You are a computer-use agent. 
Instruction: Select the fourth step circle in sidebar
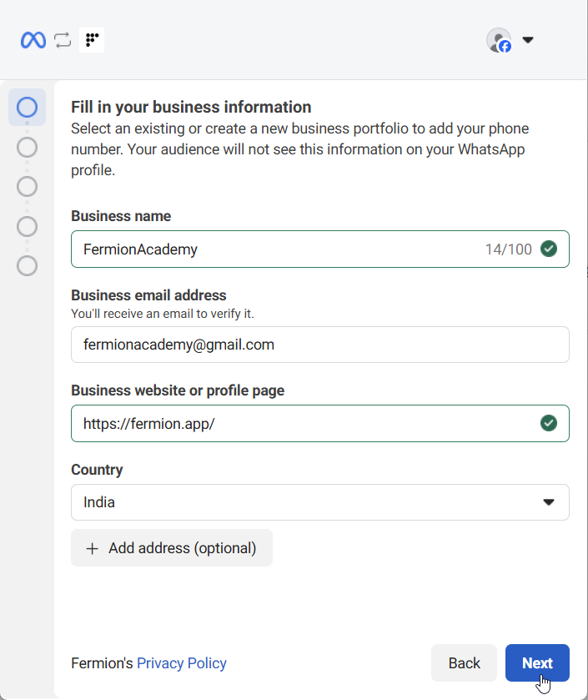(x=27, y=226)
